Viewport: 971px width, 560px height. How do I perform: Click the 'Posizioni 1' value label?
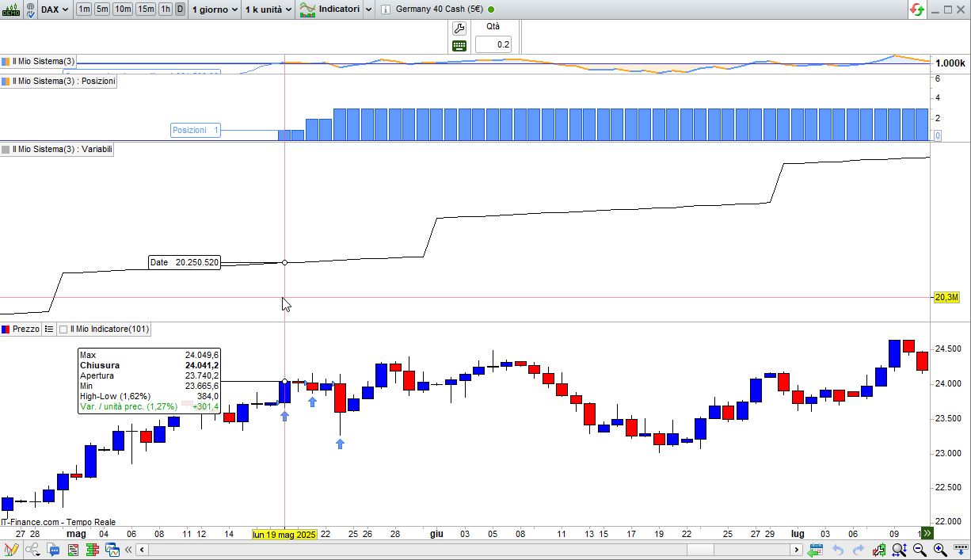pyautogui.click(x=196, y=130)
